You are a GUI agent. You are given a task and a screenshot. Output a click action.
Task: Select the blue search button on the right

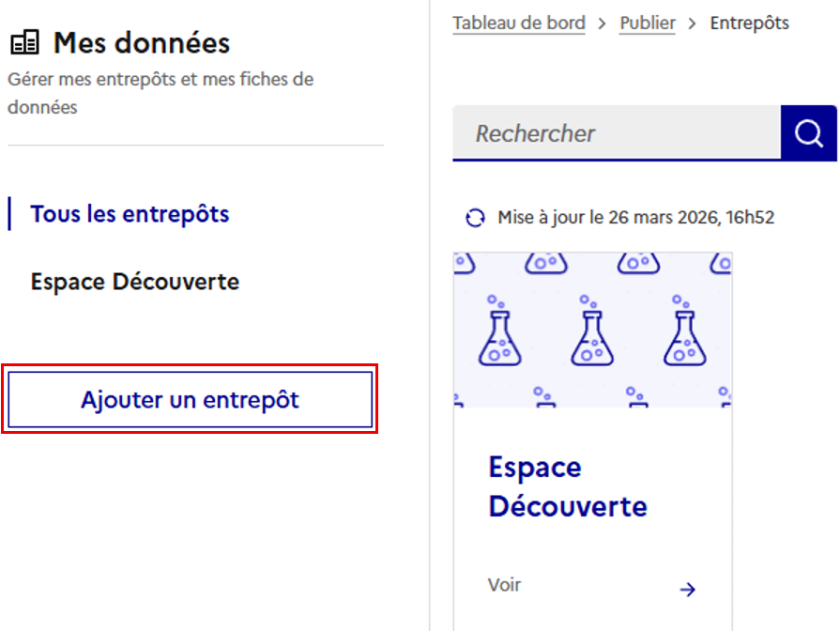[808, 132]
